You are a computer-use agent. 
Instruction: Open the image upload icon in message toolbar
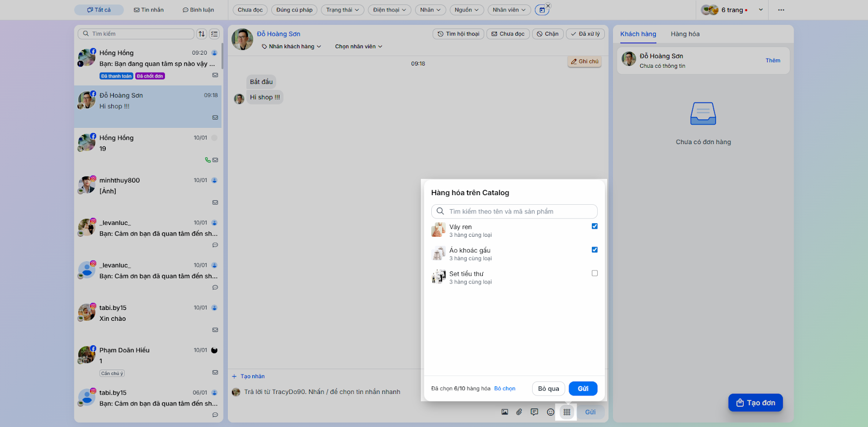(x=505, y=412)
